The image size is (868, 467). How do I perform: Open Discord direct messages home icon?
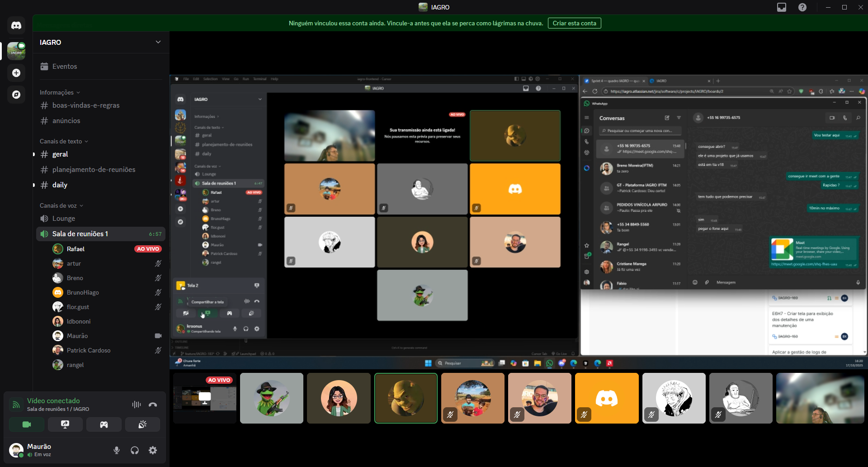click(x=16, y=25)
